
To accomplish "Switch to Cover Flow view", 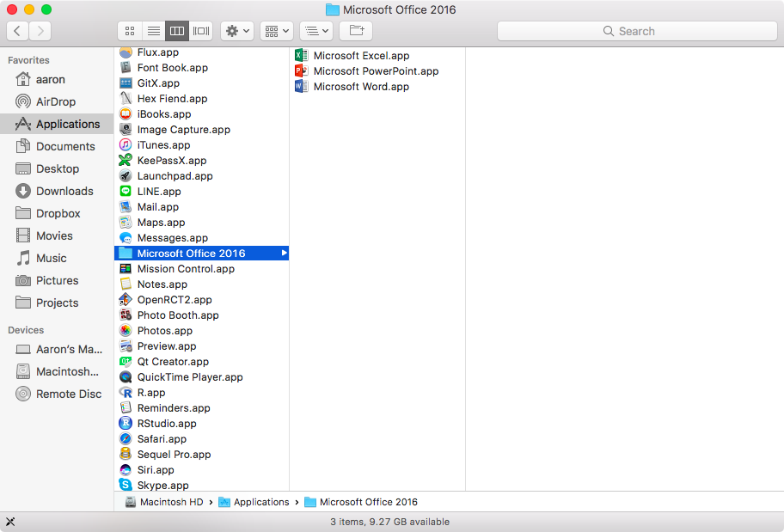I will pos(201,31).
